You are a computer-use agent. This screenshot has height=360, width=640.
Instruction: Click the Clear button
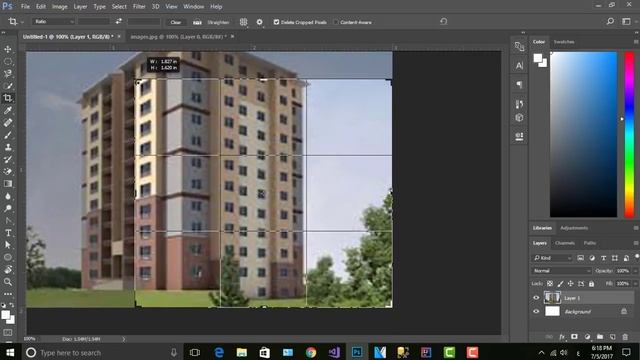coord(176,22)
